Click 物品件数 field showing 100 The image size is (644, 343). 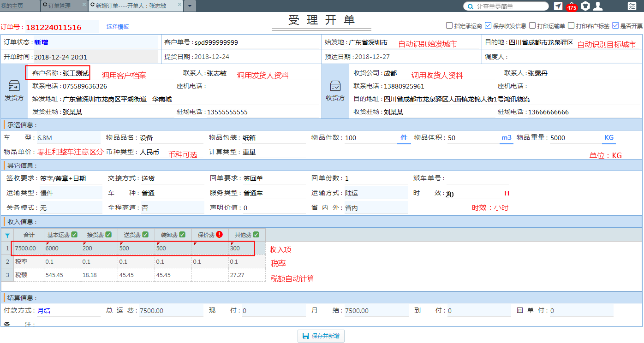coord(370,137)
